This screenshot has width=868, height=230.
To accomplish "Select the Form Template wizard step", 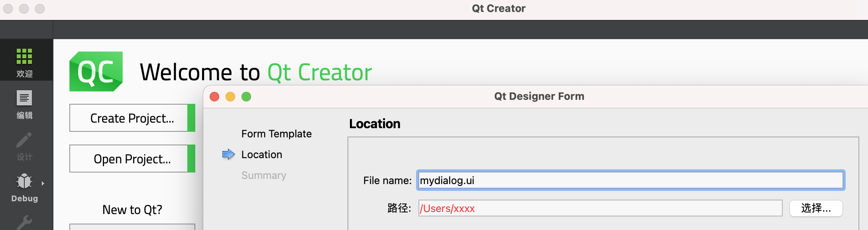I will [x=277, y=134].
